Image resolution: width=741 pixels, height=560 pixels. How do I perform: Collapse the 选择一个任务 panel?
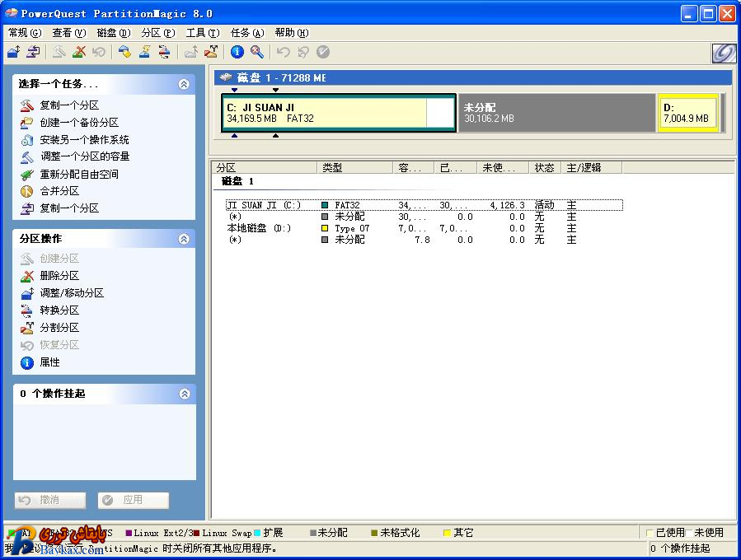point(184,84)
